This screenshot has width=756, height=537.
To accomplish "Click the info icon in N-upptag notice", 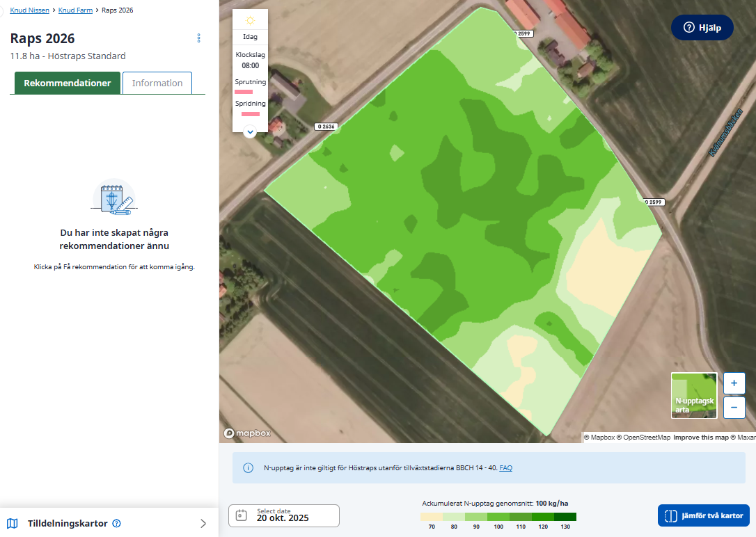I will pos(248,468).
